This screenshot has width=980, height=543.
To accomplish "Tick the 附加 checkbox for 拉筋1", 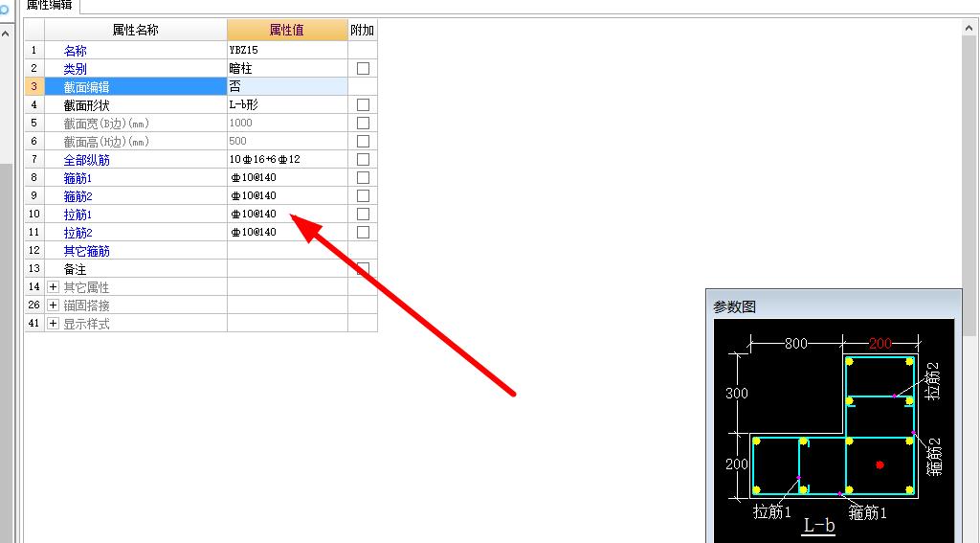I will click(363, 214).
